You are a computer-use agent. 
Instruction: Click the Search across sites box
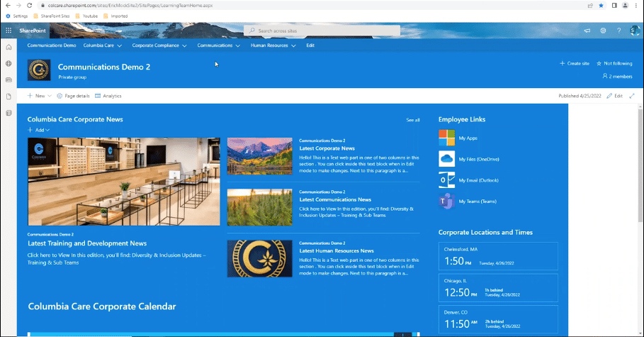coord(322,31)
